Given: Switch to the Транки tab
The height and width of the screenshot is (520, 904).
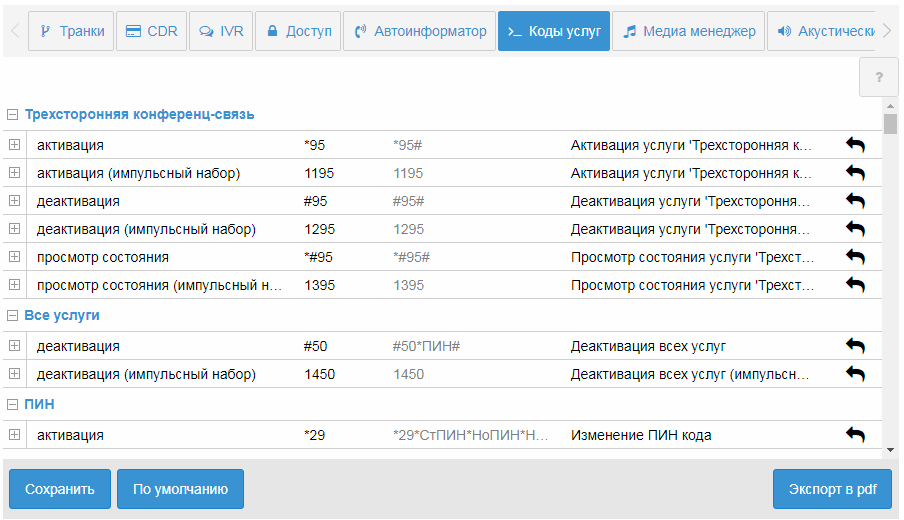Looking at the screenshot, I should tap(71, 31).
